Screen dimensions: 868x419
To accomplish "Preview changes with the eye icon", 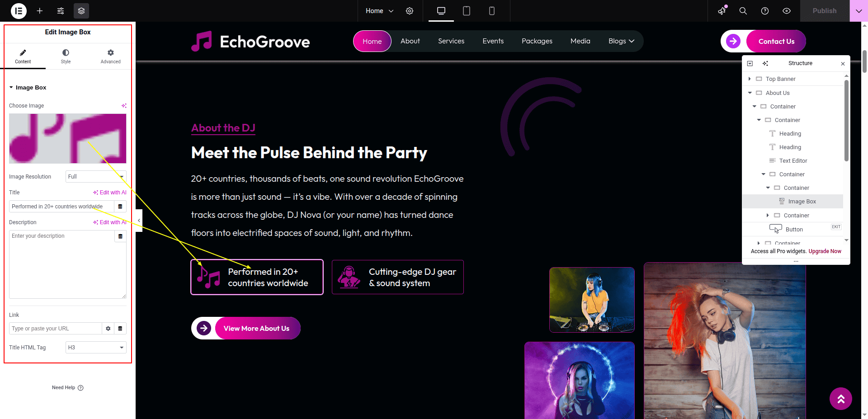I will (x=787, y=11).
